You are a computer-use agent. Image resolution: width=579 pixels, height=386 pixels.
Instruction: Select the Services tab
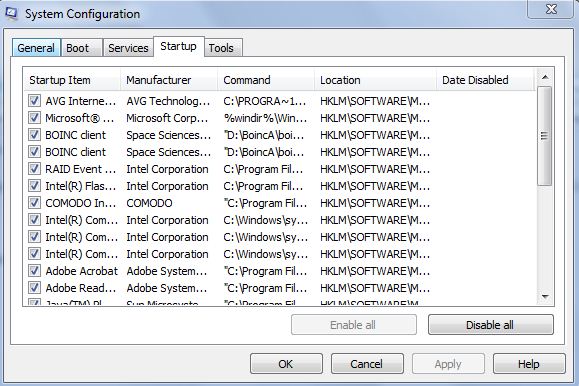click(128, 48)
